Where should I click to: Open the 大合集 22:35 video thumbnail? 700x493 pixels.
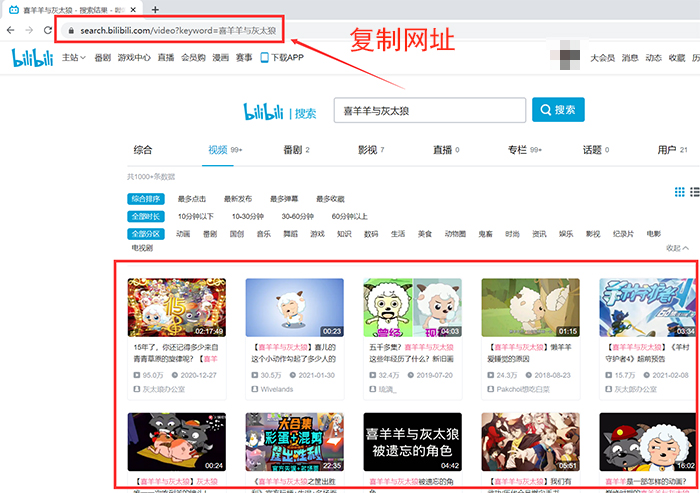tap(295, 442)
